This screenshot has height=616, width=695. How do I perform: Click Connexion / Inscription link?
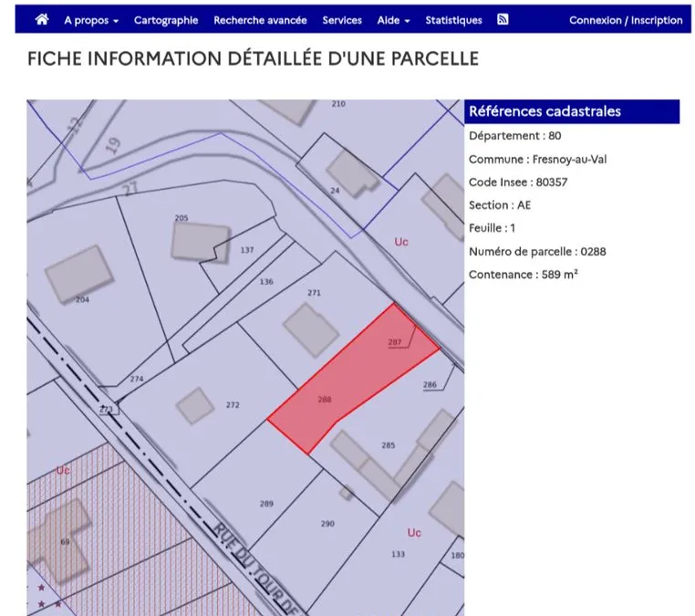click(626, 20)
